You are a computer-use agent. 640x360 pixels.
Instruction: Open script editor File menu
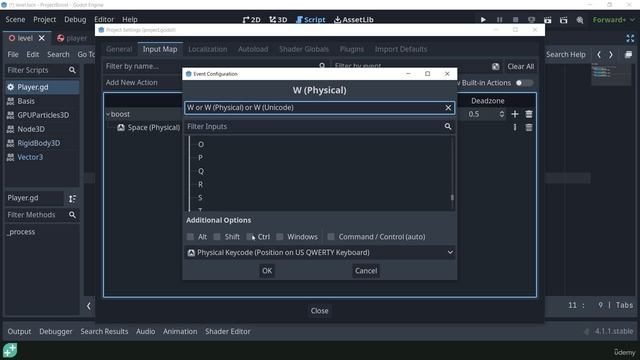[x=13, y=54]
